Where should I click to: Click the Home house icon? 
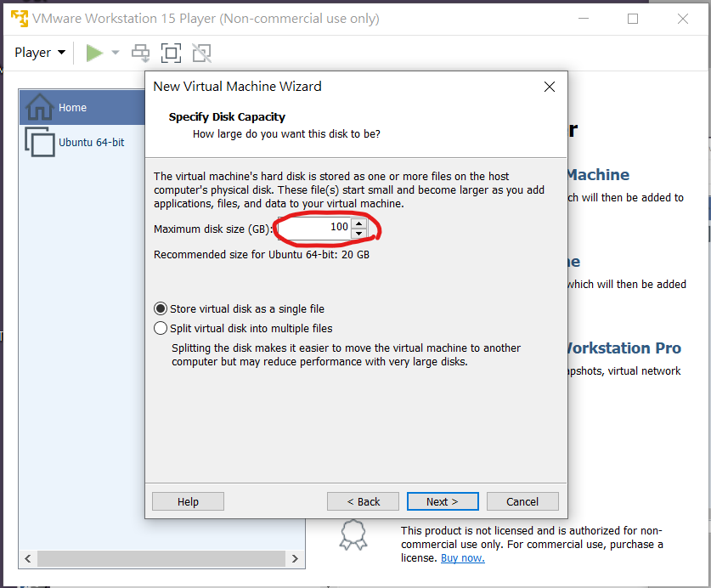click(39, 107)
